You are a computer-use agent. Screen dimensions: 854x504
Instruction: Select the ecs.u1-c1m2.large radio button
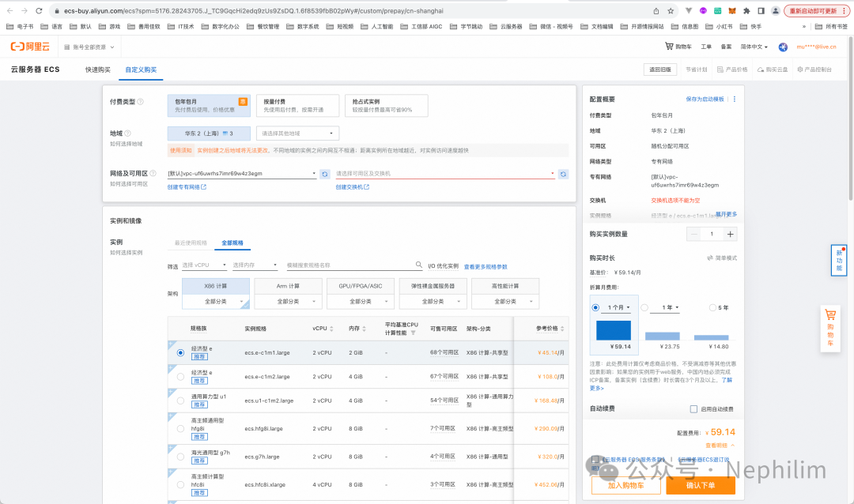point(180,401)
